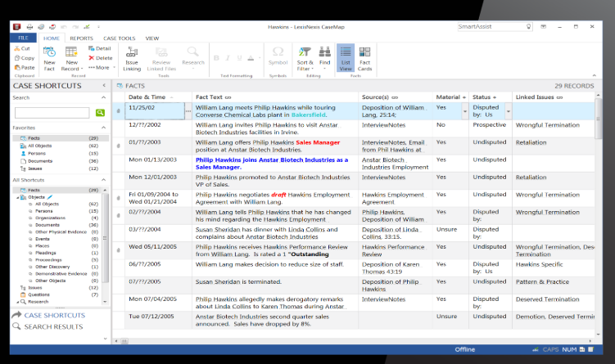Collapse the Favorites section
Image resolution: width=615 pixels, height=364 pixels.
[103, 128]
